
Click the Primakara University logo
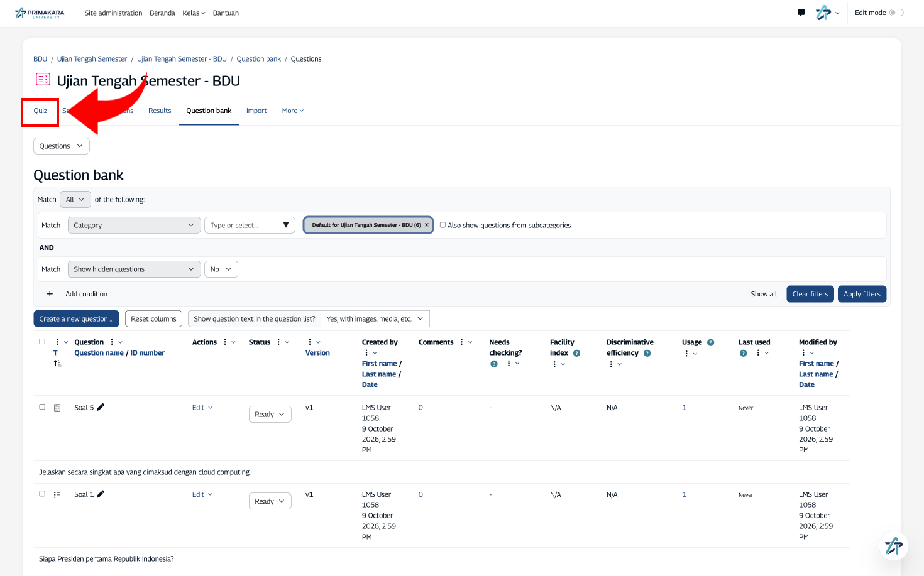tap(39, 13)
